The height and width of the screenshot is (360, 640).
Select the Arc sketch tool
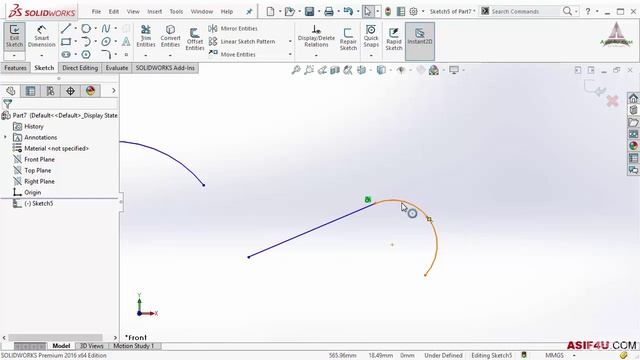pyautogui.click(x=86, y=42)
